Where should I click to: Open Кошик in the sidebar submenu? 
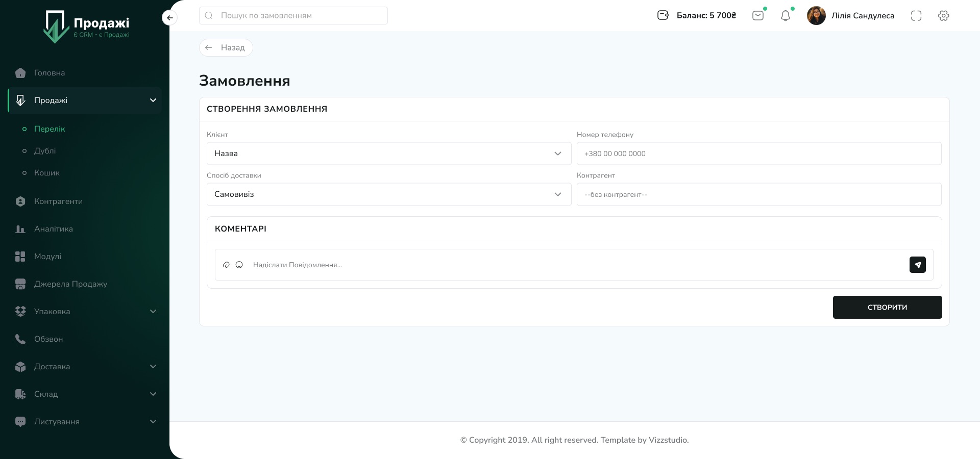coord(47,173)
